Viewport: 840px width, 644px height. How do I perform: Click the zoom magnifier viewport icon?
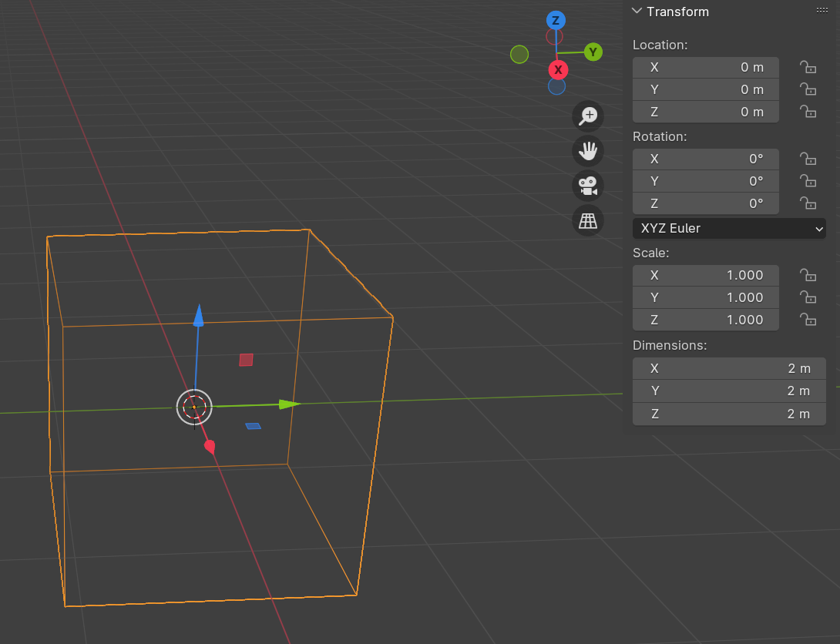tap(588, 116)
